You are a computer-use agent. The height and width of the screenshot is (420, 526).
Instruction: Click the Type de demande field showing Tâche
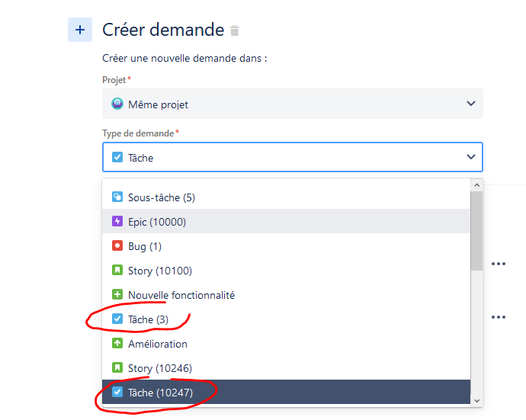pos(293,157)
